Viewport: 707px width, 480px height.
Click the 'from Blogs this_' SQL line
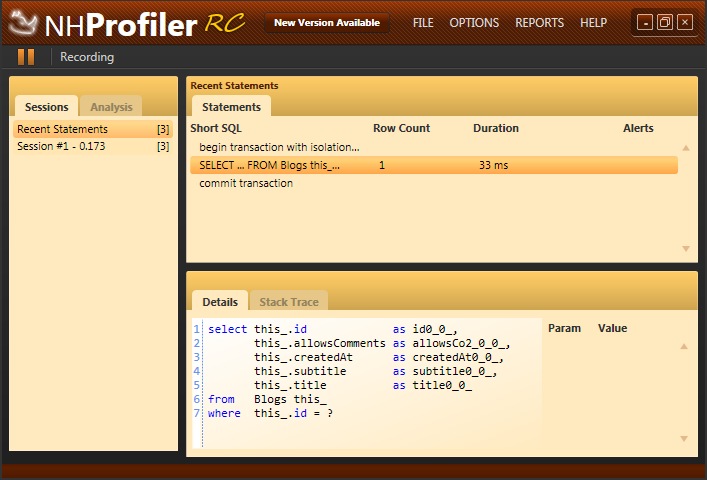coord(267,399)
